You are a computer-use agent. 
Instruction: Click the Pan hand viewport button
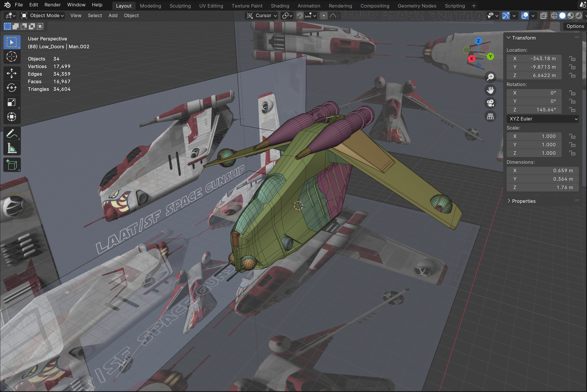[490, 90]
